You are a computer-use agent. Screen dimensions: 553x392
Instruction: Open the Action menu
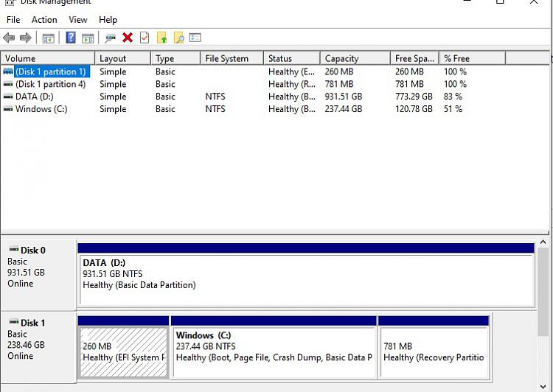(44, 20)
